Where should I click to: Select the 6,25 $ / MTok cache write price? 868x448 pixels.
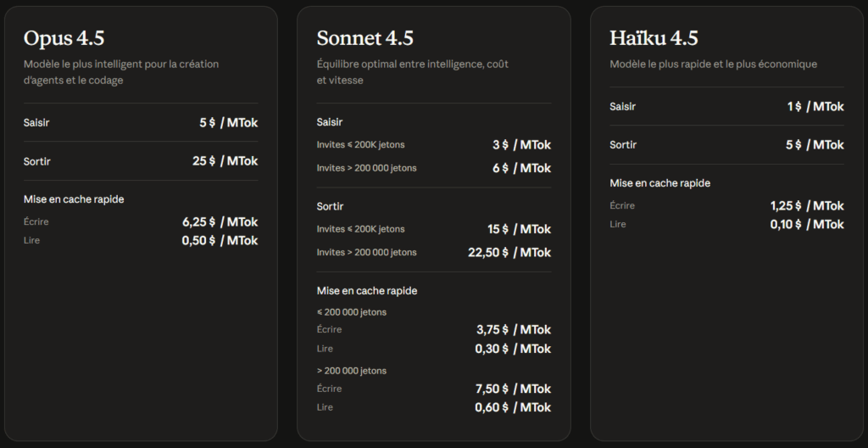(220, 221)
